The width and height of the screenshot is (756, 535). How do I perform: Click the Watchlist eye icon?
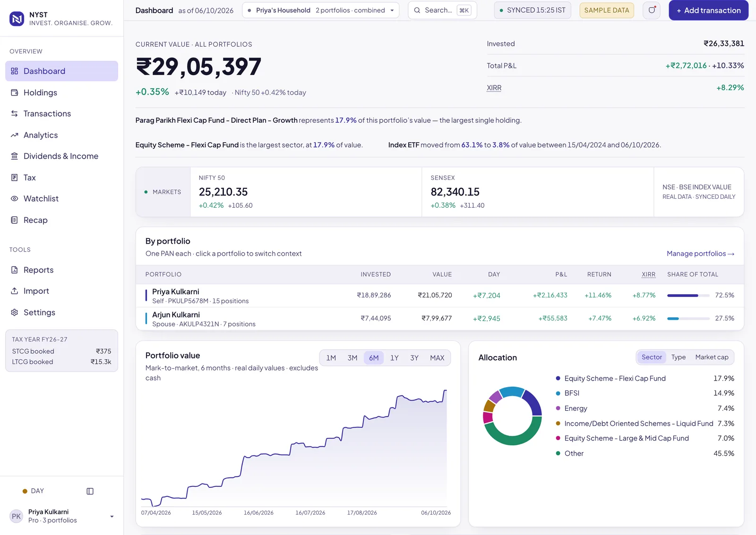tap(15, 199)
